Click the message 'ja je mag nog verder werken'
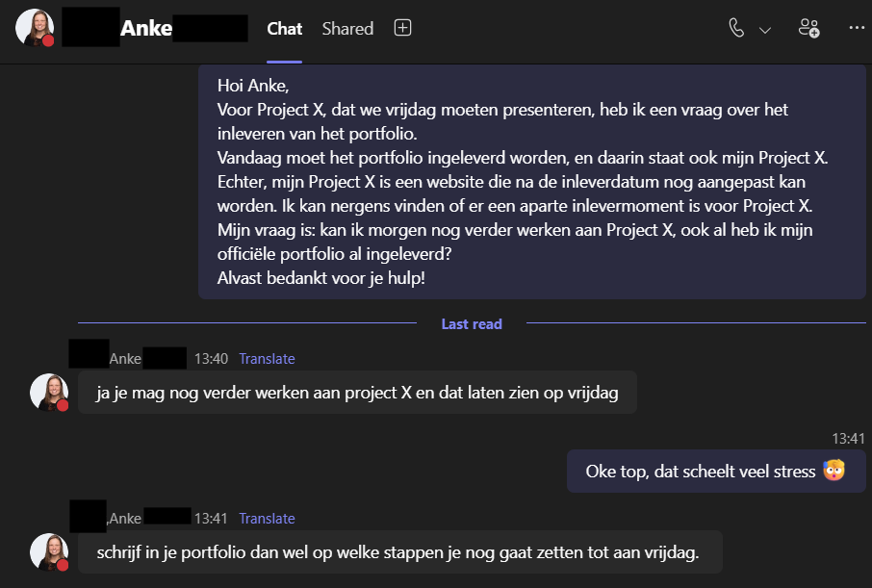The height and width of the screenshot is (588, 872). click(357, 393)
